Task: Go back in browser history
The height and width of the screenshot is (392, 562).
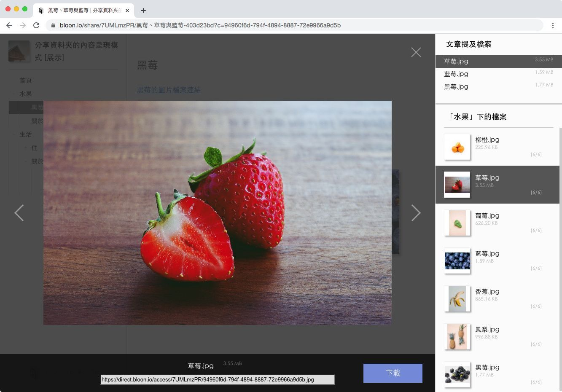Action: coord(9,25)
